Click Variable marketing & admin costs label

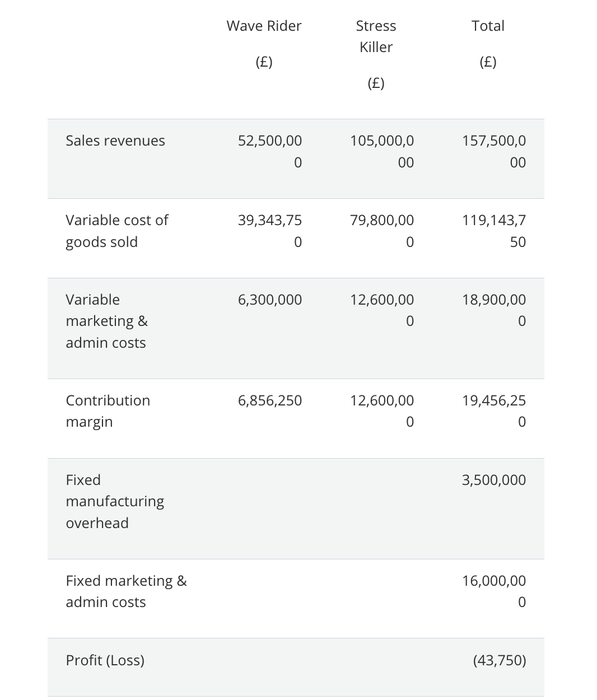(x=106, y=321)
